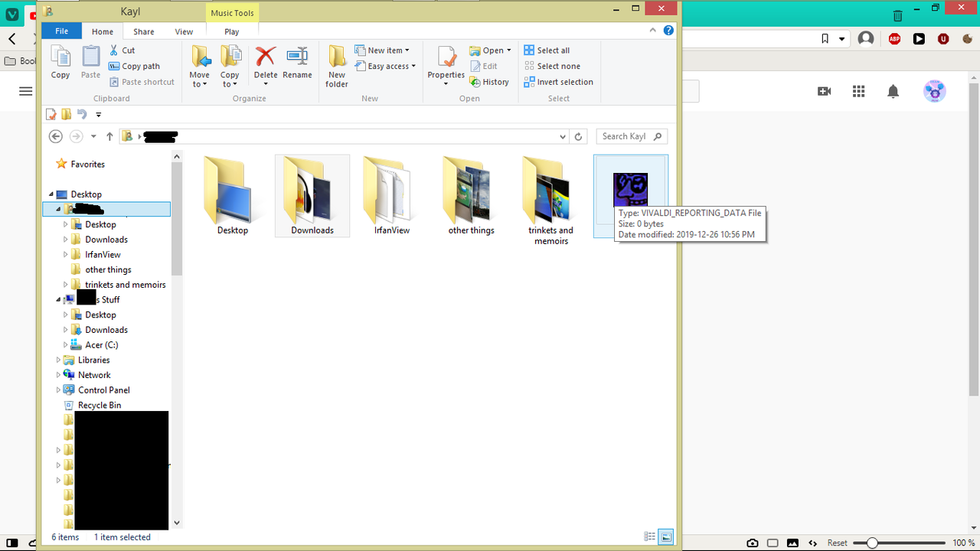The image size is (980, 551).
Task: Minimize the ribbon with the chevron
Action: pos(653,31)
